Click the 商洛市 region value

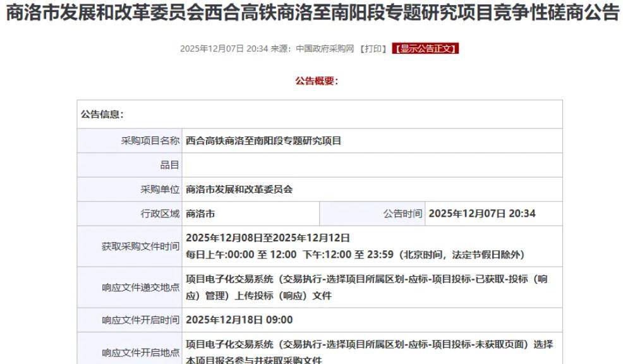[x=200, y=214]
